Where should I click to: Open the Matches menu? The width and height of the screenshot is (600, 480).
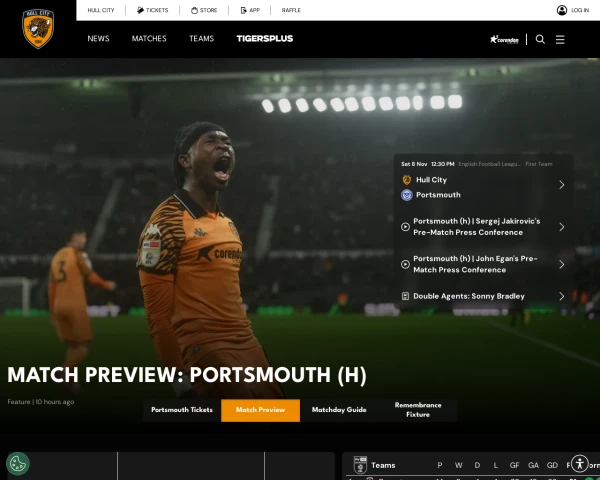click(x=149, y=39)
